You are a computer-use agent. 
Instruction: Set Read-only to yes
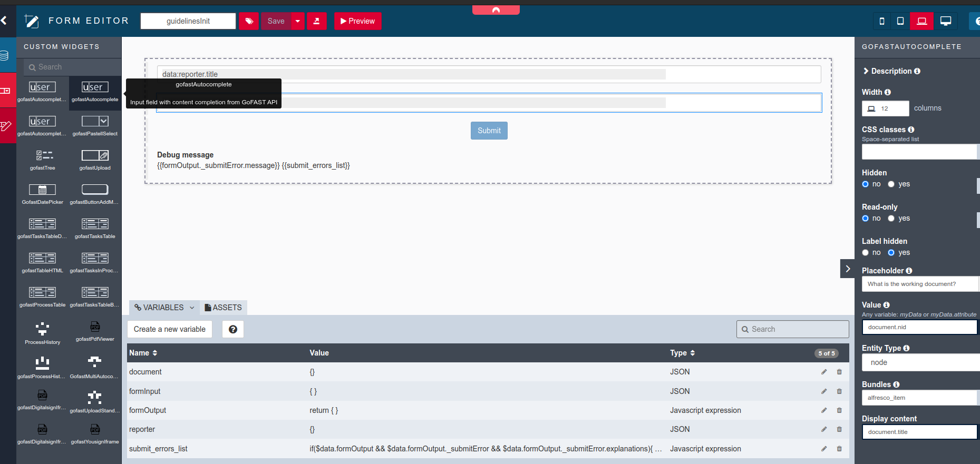click(x=891, y=218)
